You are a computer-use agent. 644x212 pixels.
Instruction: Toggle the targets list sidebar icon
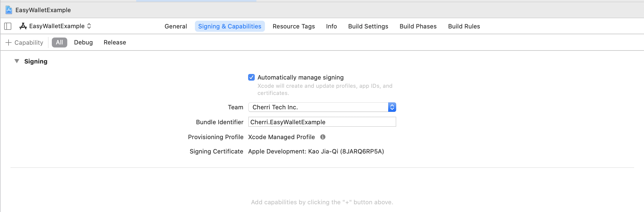tap(8, 26)
